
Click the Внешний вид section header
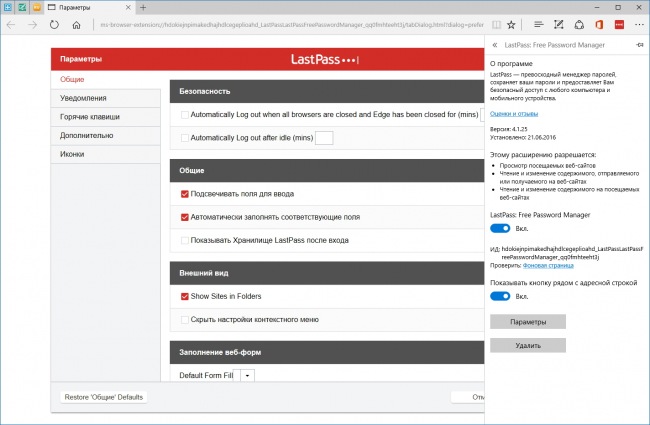coord(327,273)
